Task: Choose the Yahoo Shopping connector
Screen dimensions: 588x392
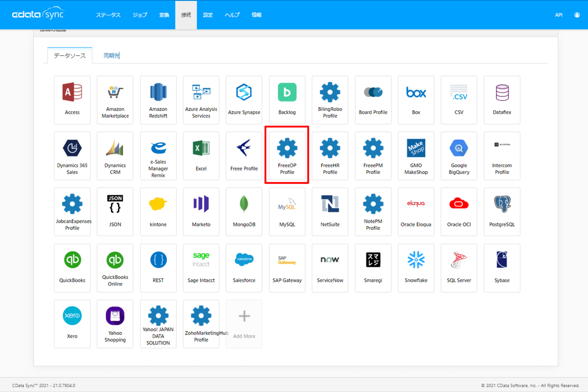Action: [x=115, y=324]
